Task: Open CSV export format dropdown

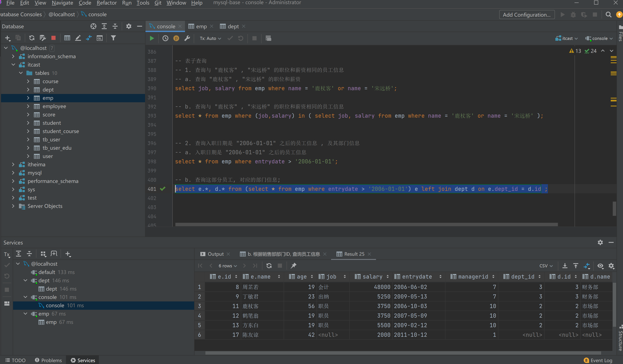Action: [546, 266]
